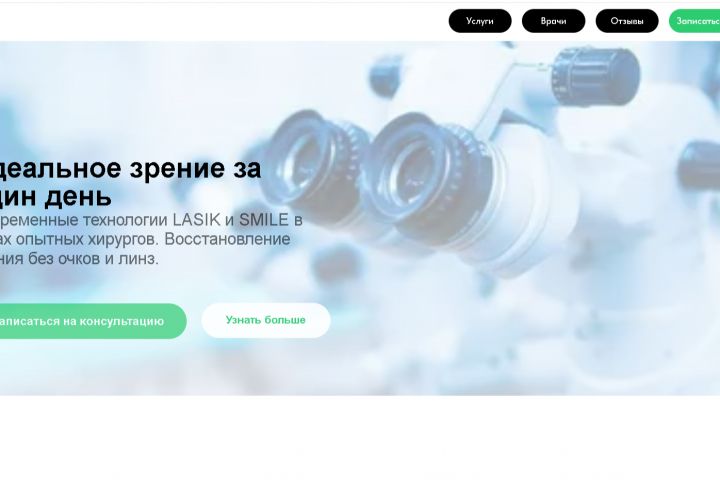Open the Отзывы navigation item
Viewport: 720px width, 480px height.
click(x=627, y=21)
